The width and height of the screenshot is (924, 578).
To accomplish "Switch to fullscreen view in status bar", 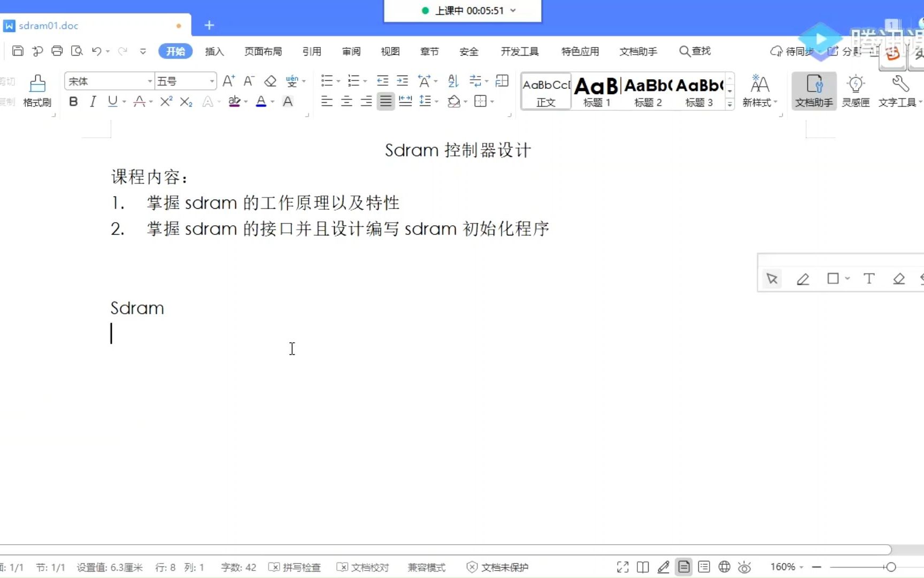I will pos(622,567).
